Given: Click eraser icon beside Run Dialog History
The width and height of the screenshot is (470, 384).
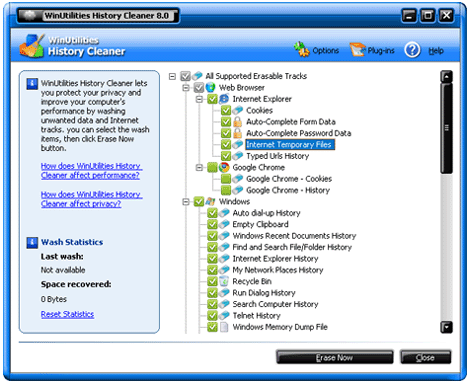Looking at the screenshot, I should tap(224, 292).
